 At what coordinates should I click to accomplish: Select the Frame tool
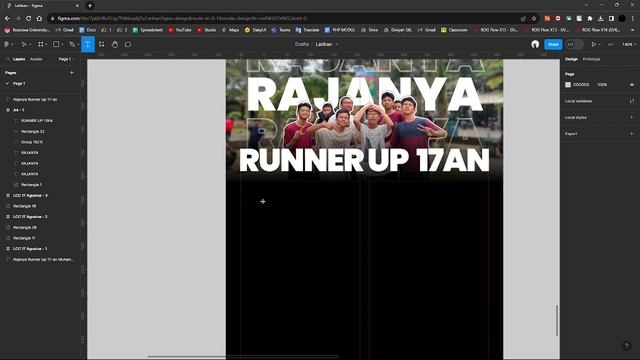(x=40, y=44)
